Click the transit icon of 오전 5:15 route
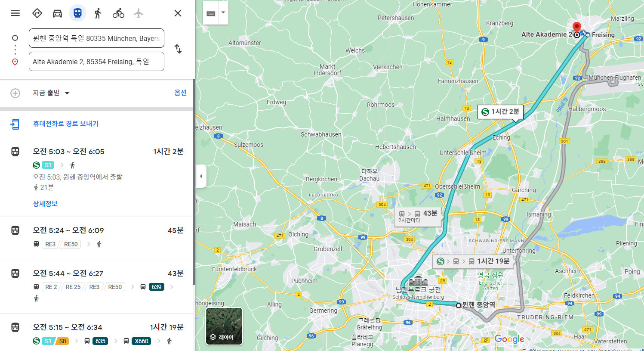This screenshot has height=351, width=644. [15, 327]
